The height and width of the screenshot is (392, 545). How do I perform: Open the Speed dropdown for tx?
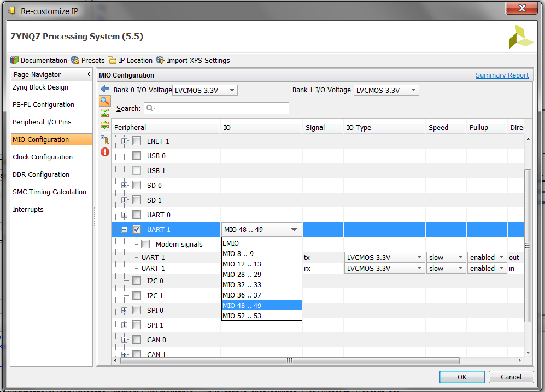tap(446, 257)
